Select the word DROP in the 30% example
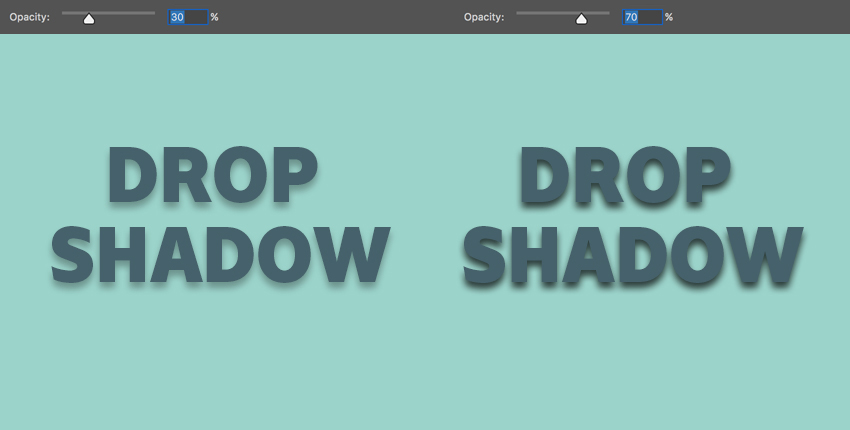Image resolution: width=850 pixels, height=430 pixels. point(212,177)
